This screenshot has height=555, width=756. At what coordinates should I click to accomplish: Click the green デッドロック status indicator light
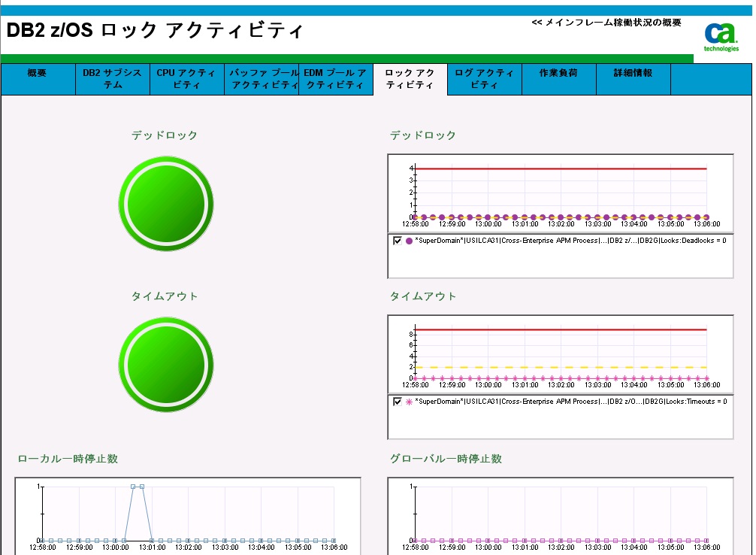pos(165,203)
